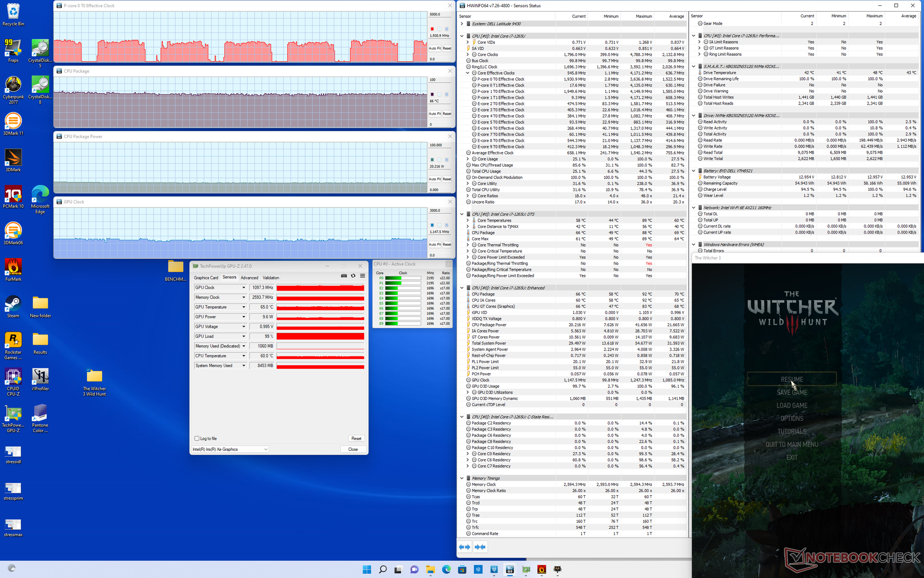Click 0.0 minimum field in GPU Clock graph

click(440, 255)
